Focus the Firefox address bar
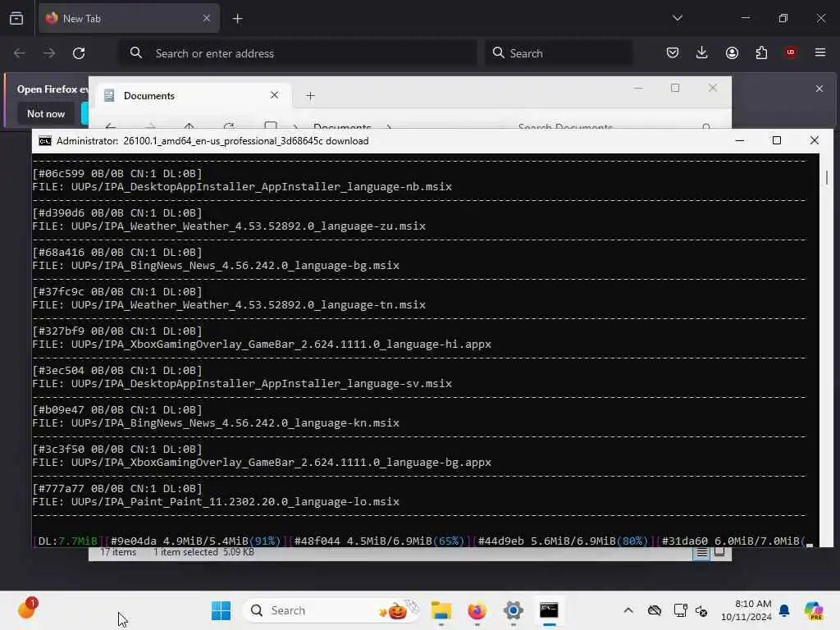 298,53
